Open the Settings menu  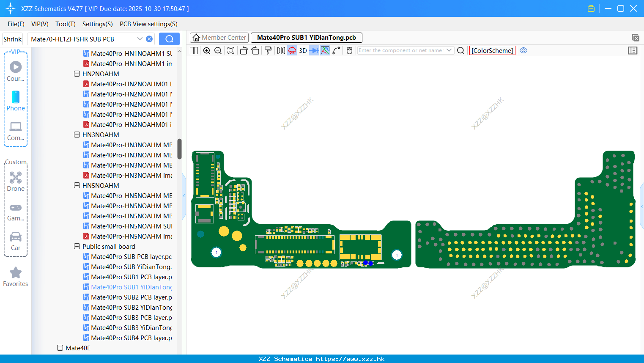(98, 24)
